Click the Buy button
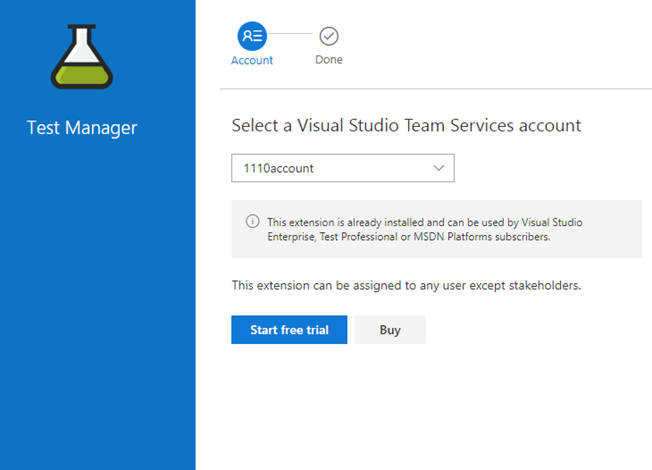This screenshot has height=470, width=652. pyautogui.click(x=390, y=330)
